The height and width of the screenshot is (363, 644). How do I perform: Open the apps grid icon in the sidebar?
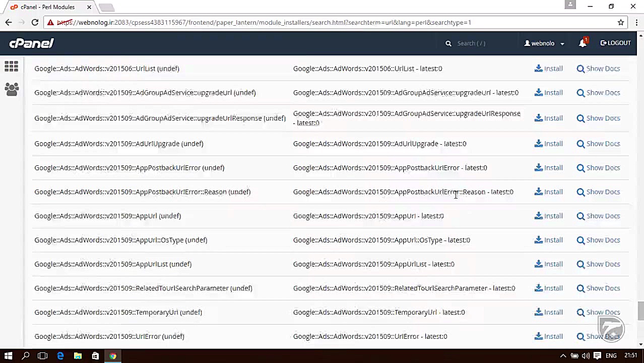[11, 67]
